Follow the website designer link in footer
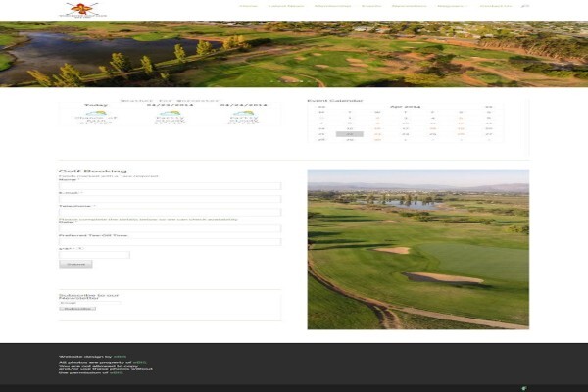Screen dimensions: 588x392 (x=120, y=357)
